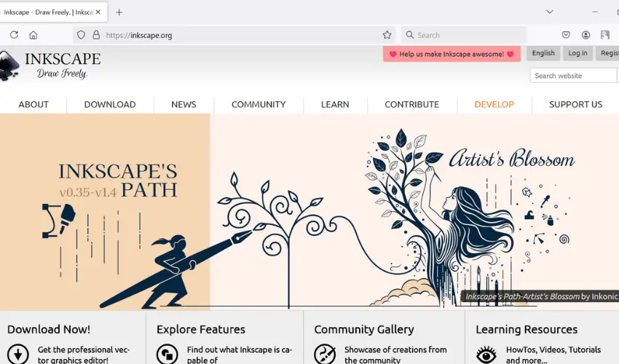List all tabs using the chevron dropdown
The height and width of the screenshot is (364, 619).
[550, 12]
